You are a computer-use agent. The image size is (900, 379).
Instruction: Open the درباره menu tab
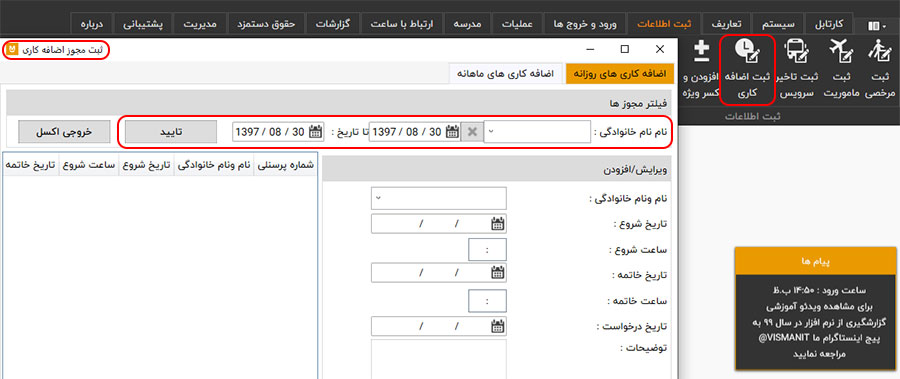91,24
